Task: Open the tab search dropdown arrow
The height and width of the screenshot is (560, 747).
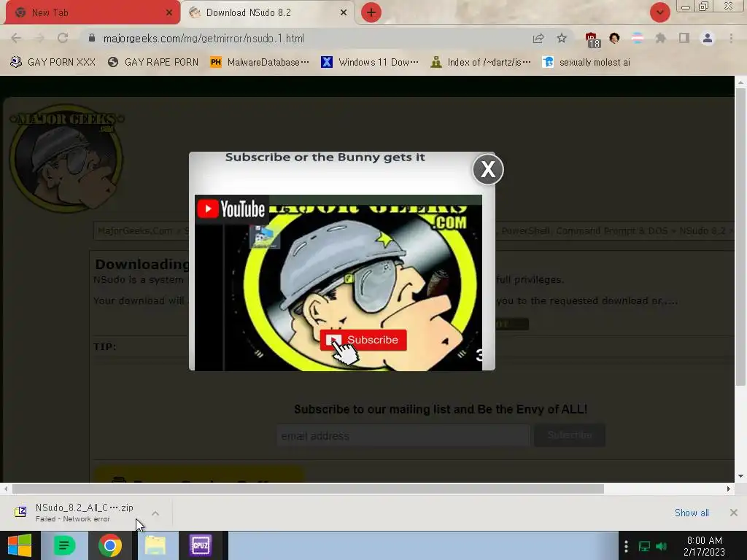Action: [x=659, y=12]
